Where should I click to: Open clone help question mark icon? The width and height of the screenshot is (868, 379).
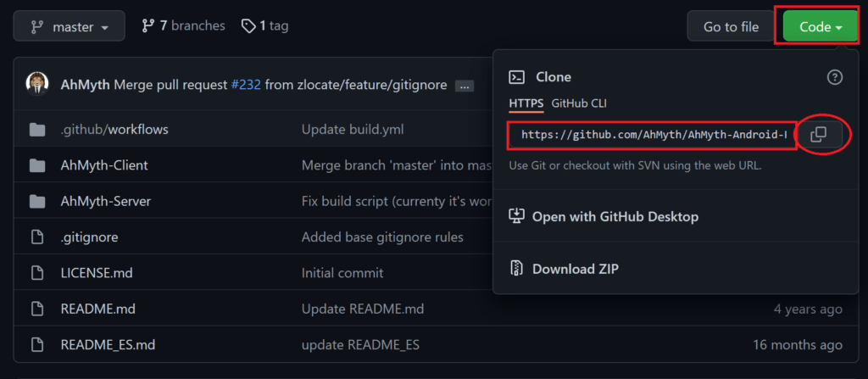[835, 77]
